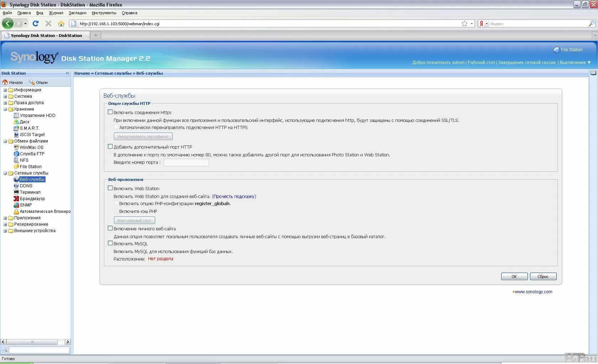Collapse the Хранение tree folder

(5, 109)
